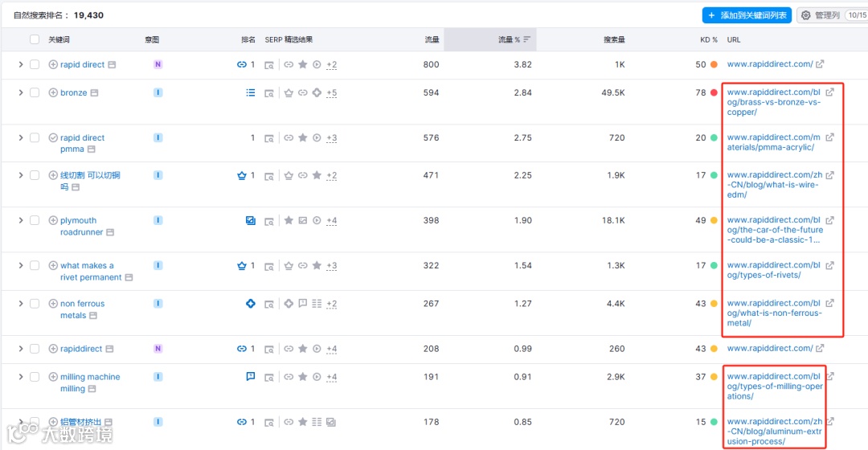Check the non ferrous metals row checkbox
The height and width of the screenshot is (450, 868).
tap(35, 303)
